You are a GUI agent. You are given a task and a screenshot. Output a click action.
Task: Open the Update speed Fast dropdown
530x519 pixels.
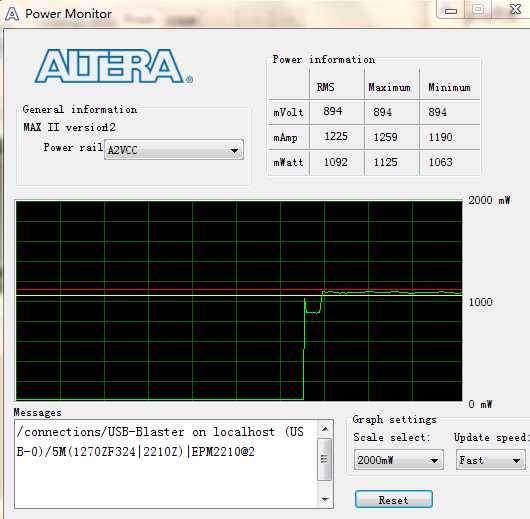pyautogui.click(x=491, y=460)
